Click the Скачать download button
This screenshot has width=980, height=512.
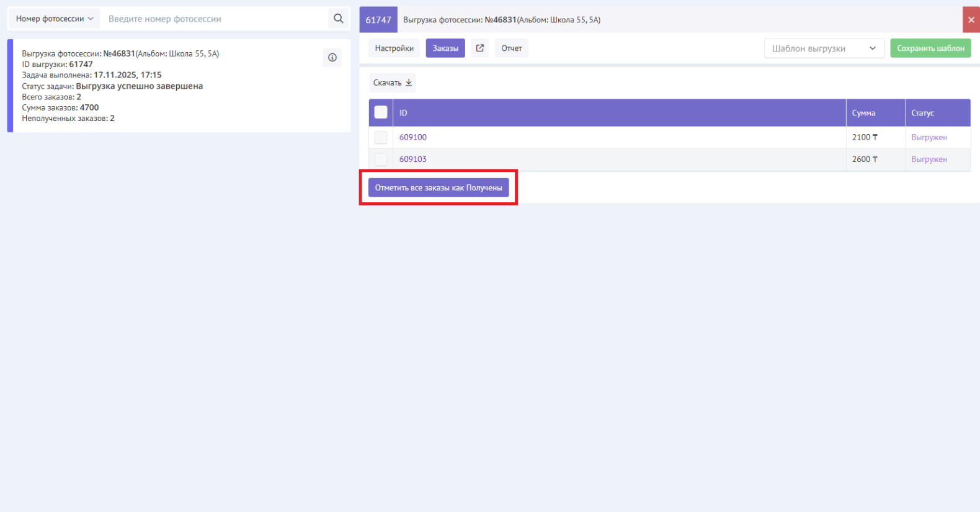point(392,83)
